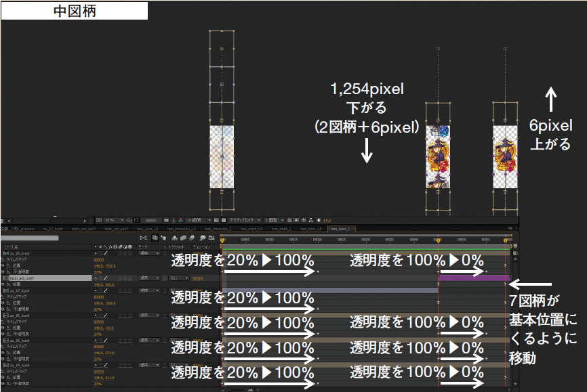This screenshot has width=587, height=392.
Task: Toggle the live update icon in timeline
Action: pyautogui.click(x=155, y=238)
